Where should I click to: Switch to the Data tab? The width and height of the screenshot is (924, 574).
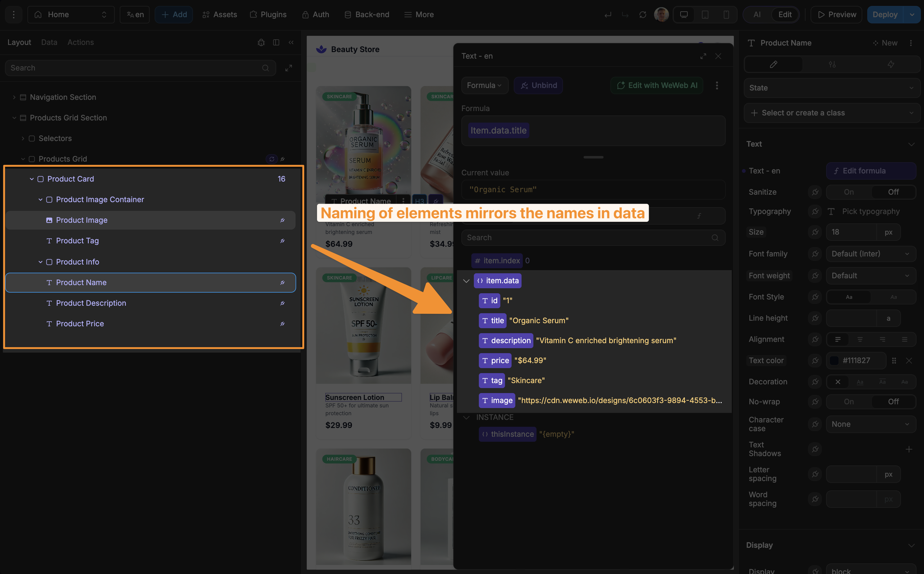tap(49, 42)
